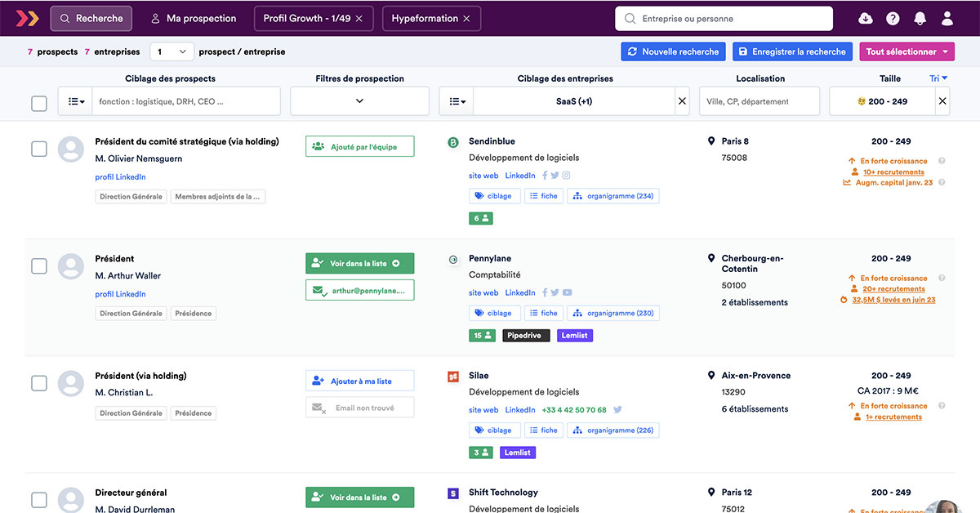The height and width of the screenshot is (513, 980).
Task: Tick the select-all checkbox in header
Action: click(x=39, y=103)
